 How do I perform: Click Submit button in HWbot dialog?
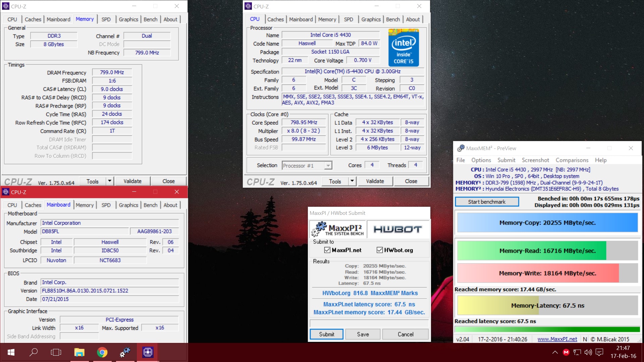(326, 334)
